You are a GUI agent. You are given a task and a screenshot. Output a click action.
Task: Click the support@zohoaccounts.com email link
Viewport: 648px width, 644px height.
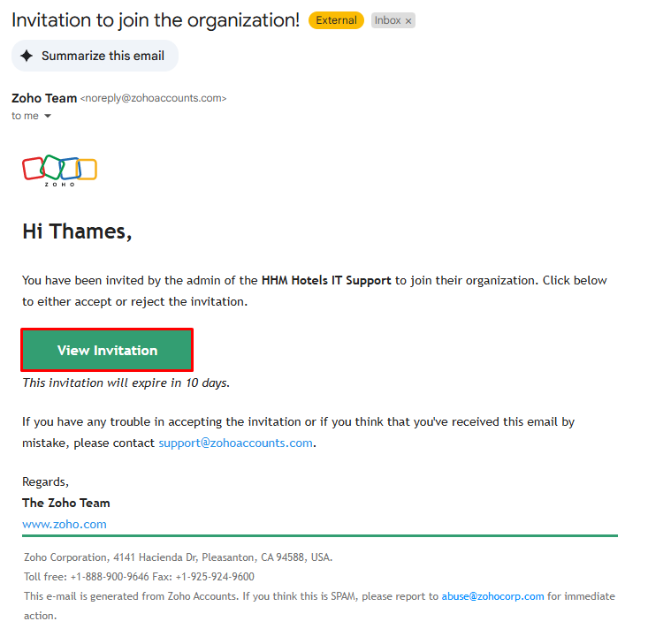pos(235,443)
